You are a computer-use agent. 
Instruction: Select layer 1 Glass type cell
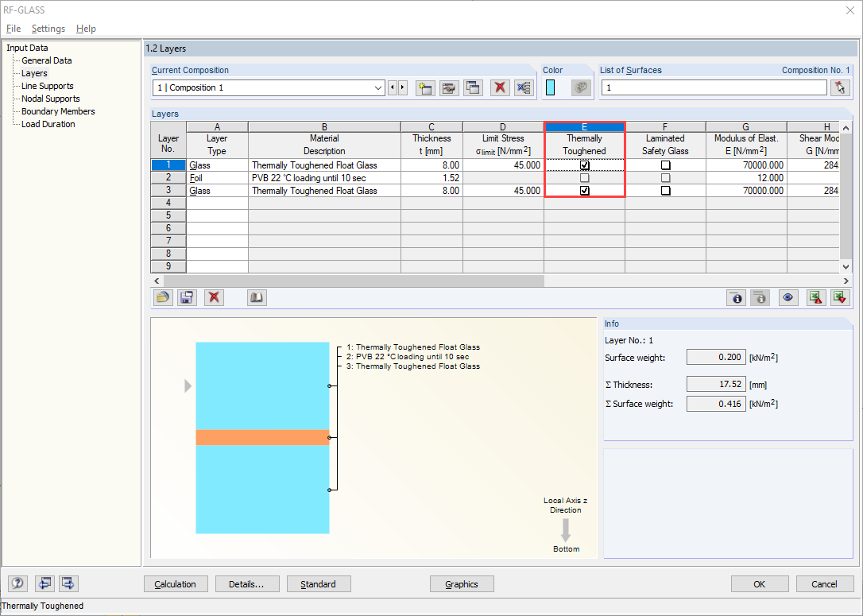218,165
